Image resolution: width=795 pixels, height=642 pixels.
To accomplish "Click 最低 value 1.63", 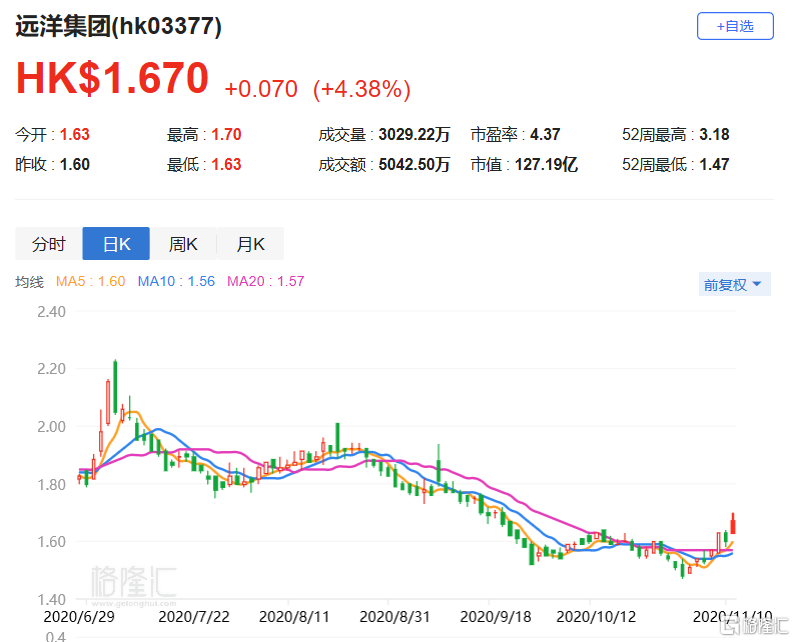I will click(226, 164).
